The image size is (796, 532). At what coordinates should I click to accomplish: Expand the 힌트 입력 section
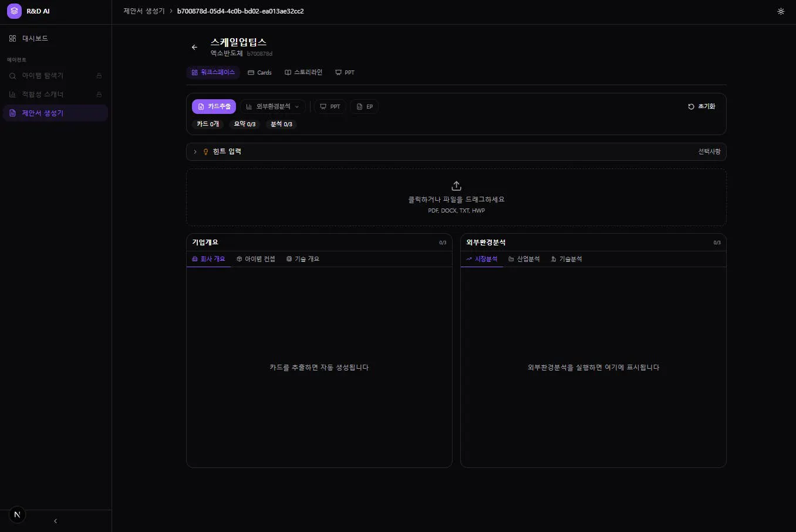(456, 151)
